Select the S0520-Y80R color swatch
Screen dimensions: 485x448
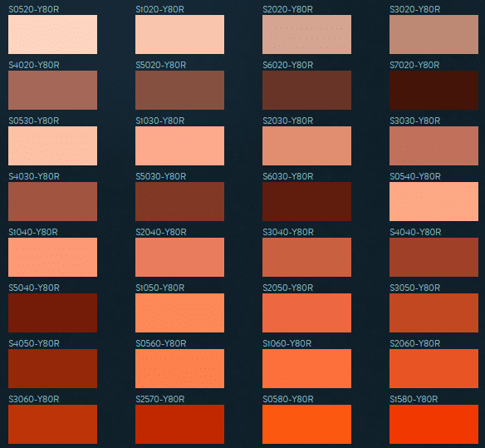[52, 34]
